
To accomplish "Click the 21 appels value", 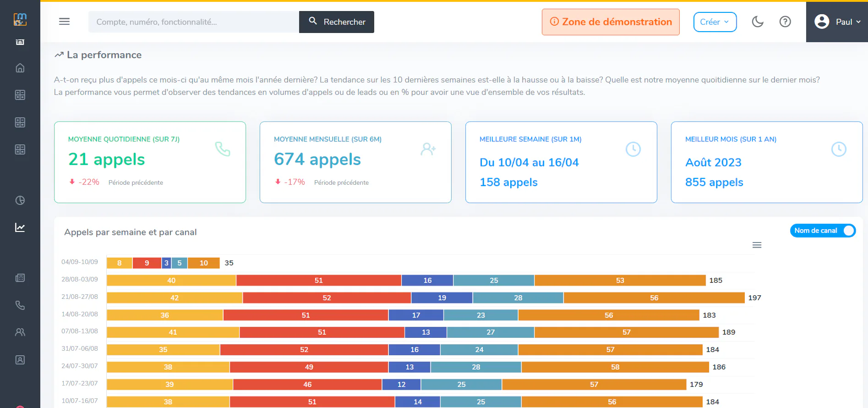I will [107, 159].
